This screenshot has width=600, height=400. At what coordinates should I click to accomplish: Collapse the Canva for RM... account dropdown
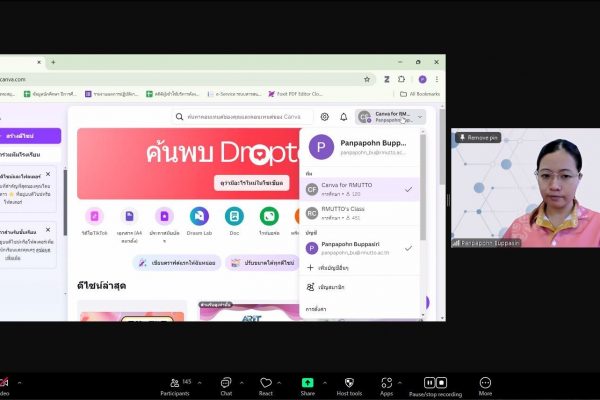pos(390,117)
